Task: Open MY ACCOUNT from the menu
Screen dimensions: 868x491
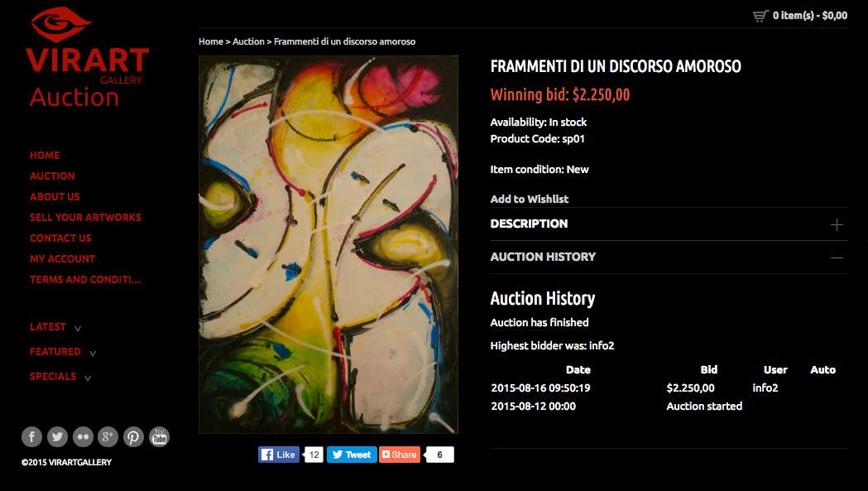Action: tap(62, 258)
